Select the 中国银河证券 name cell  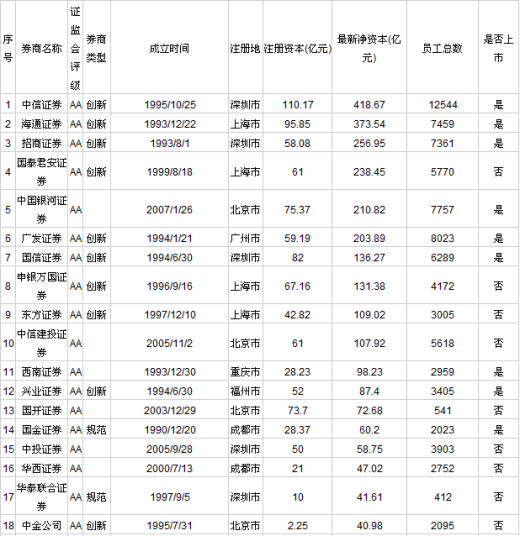point(41,209)
